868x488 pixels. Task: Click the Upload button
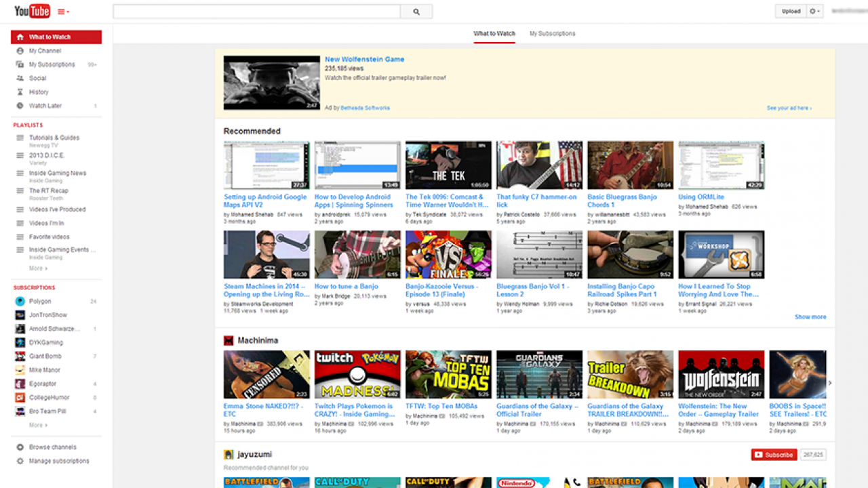(791, 11)
